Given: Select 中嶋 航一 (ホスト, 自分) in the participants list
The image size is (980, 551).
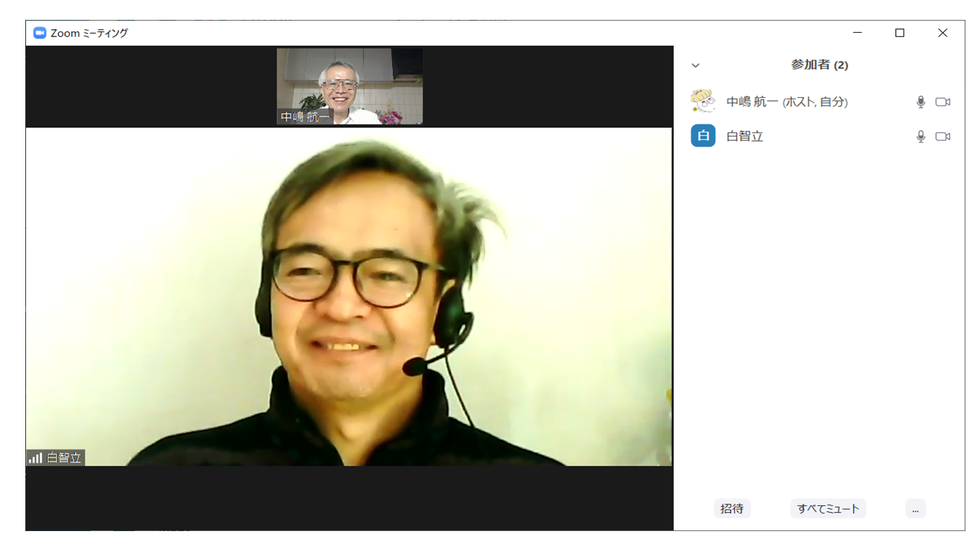Looking at the screenshot, I should coord(819,102).
